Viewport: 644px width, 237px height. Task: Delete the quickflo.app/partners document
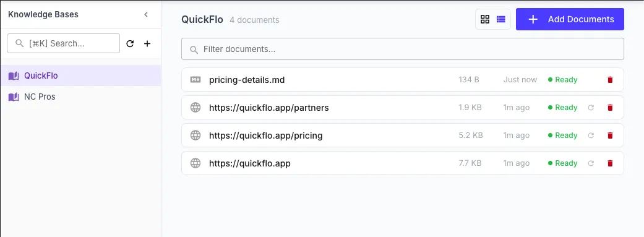610,108
